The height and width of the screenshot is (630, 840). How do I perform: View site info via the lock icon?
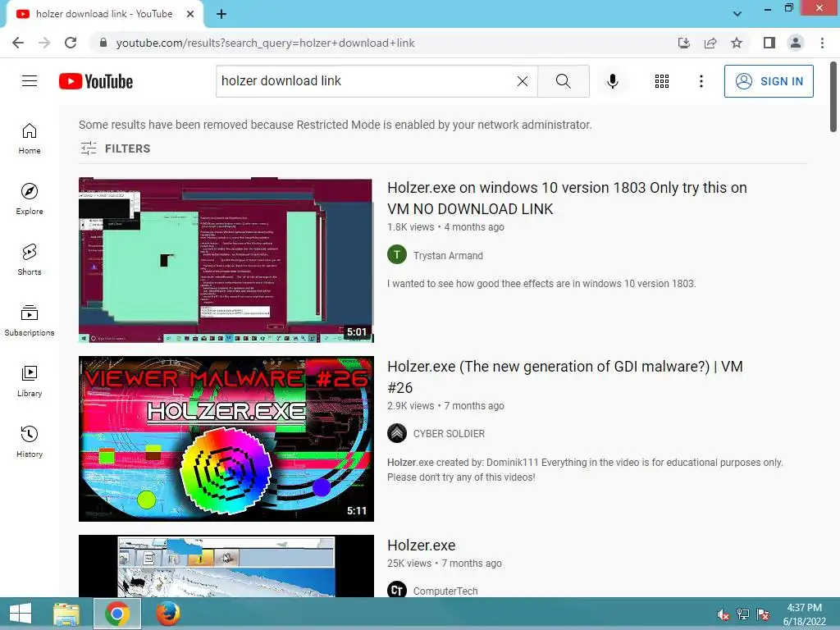tap(103, 43)
